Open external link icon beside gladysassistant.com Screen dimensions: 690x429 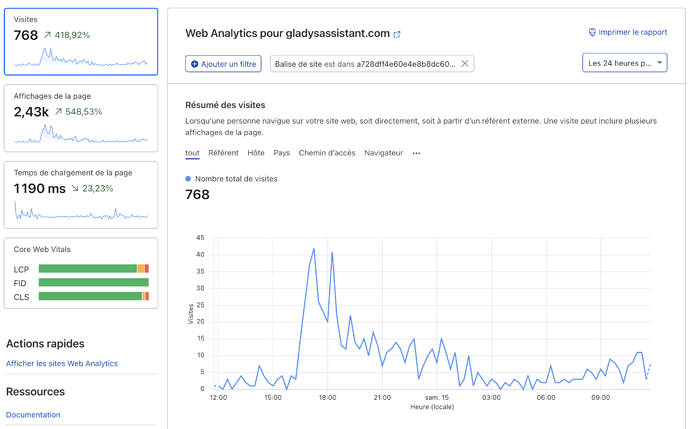[x=397, y=34]
